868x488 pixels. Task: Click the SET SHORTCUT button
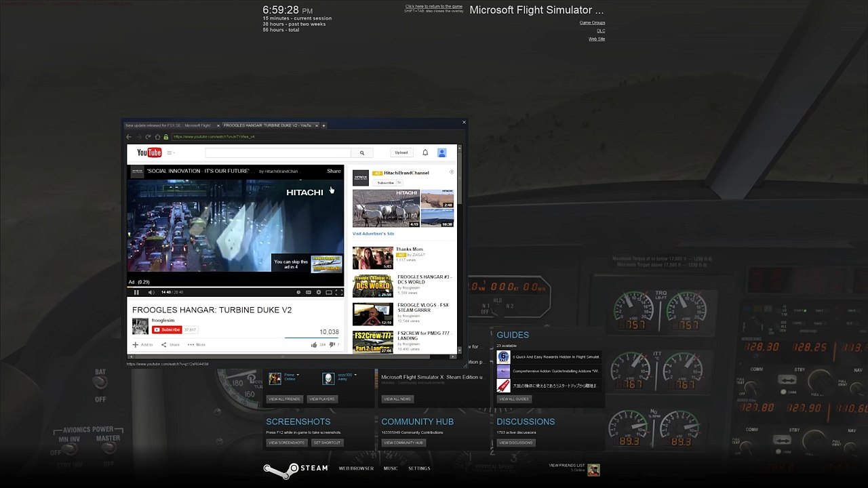(x=327, y=443)
